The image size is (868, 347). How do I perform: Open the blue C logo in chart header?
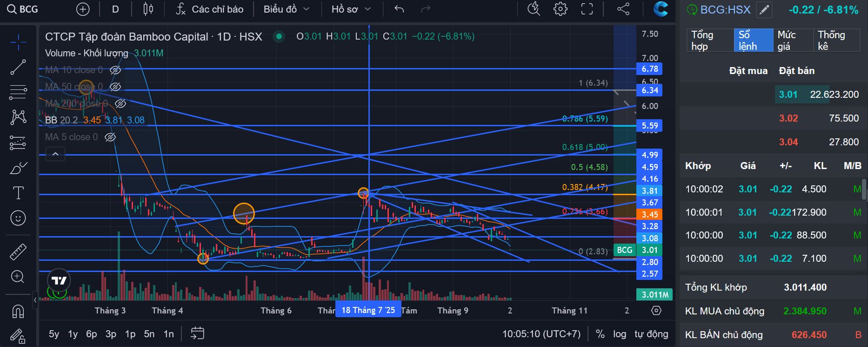click(x=661, y=9)
